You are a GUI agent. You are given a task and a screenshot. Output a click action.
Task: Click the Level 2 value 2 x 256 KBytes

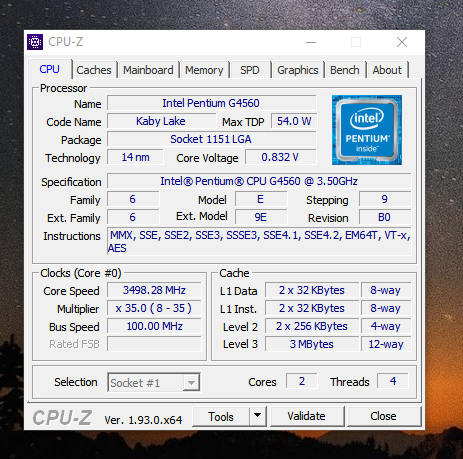pyautogui.click(x=312, y=326)
